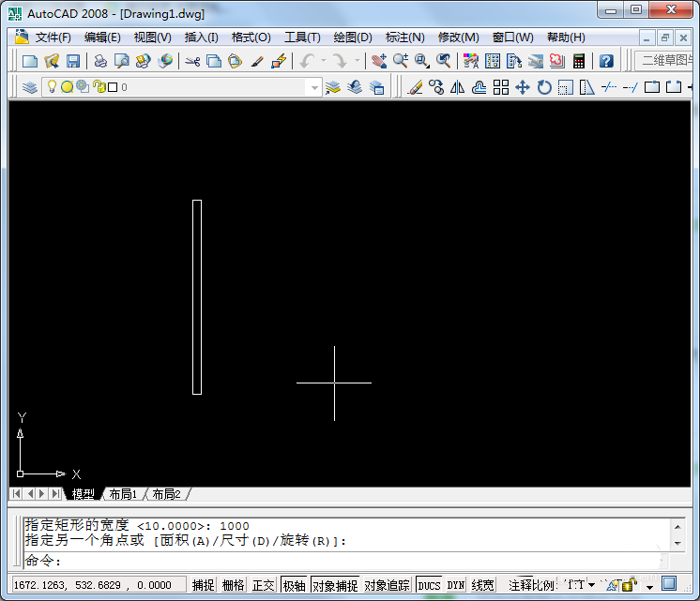Click the Paste clipboard icon
The height and width of the screenshot is (601, 700).
pyautogui.click(x=235, y=61)
